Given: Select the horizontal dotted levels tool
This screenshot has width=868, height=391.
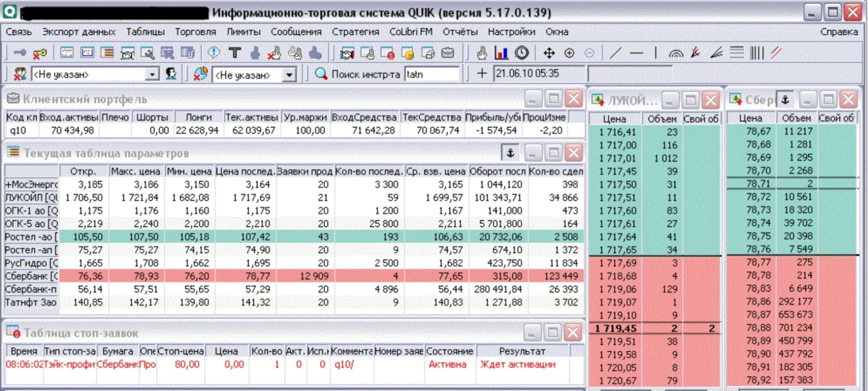Looking at the screenshot, I should click(x=736, y=53).
